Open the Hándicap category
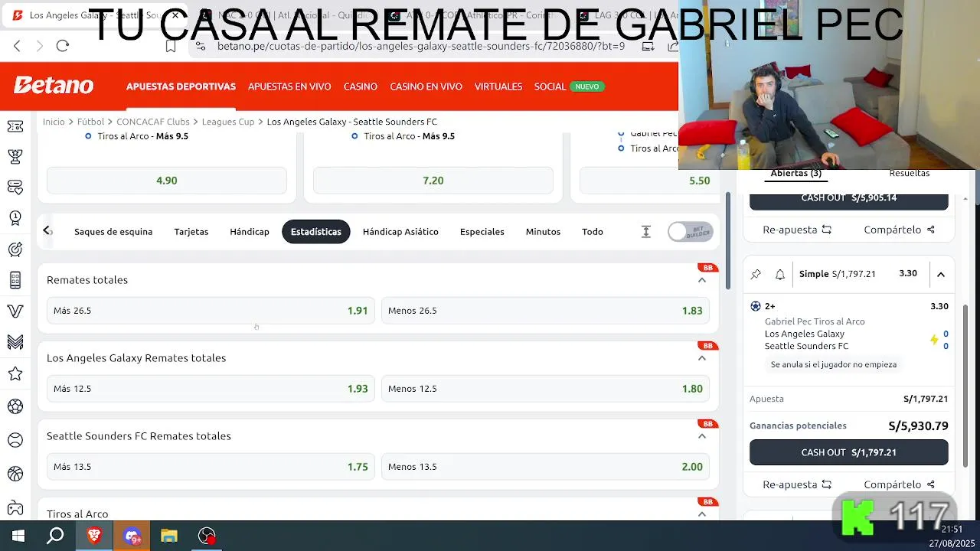The image size is (980, 551). point(250,232)
